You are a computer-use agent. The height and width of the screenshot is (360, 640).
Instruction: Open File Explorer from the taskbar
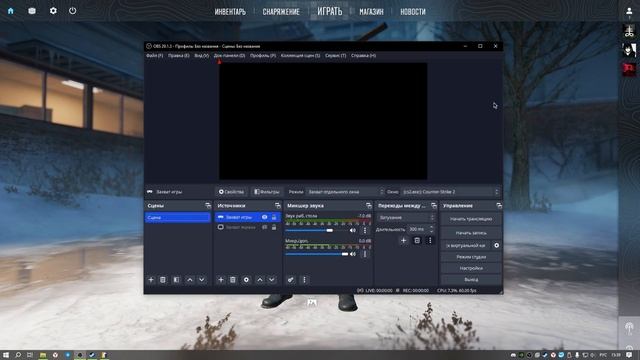coord(43,355)
